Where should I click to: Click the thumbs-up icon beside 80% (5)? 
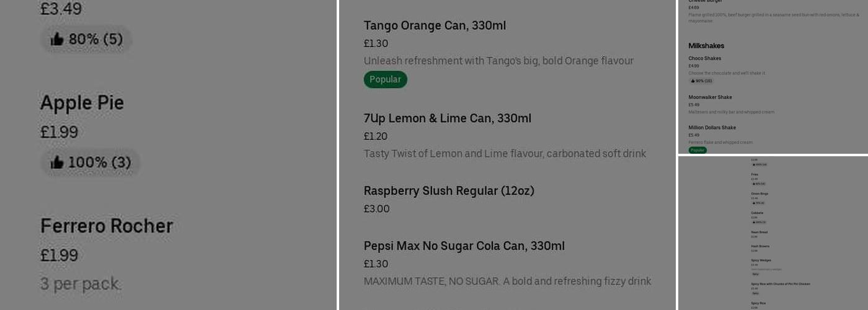[x=57, y=40]
